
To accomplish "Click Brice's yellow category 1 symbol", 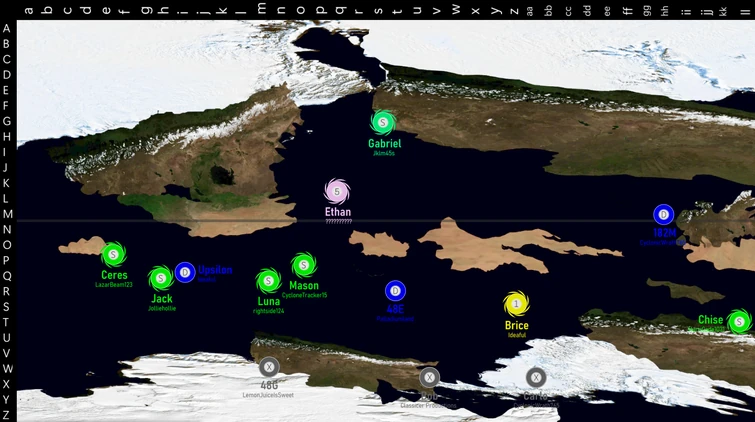I will pos(516,304).
